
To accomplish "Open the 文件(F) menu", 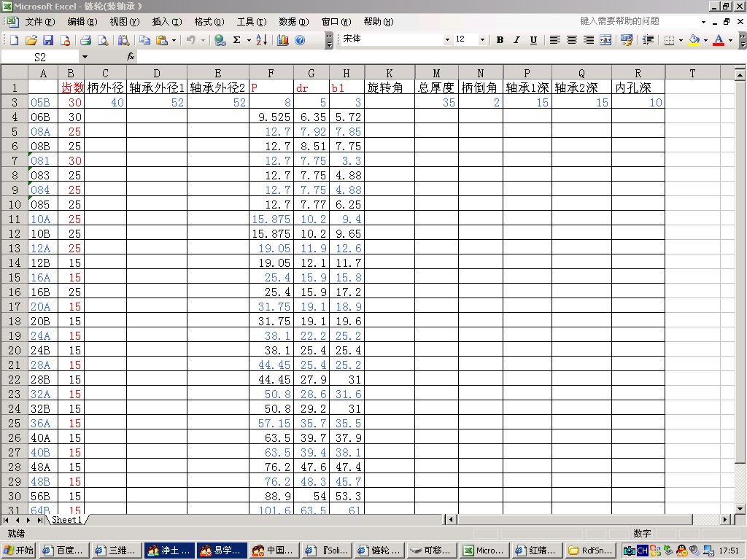I will tap(40, 21).
